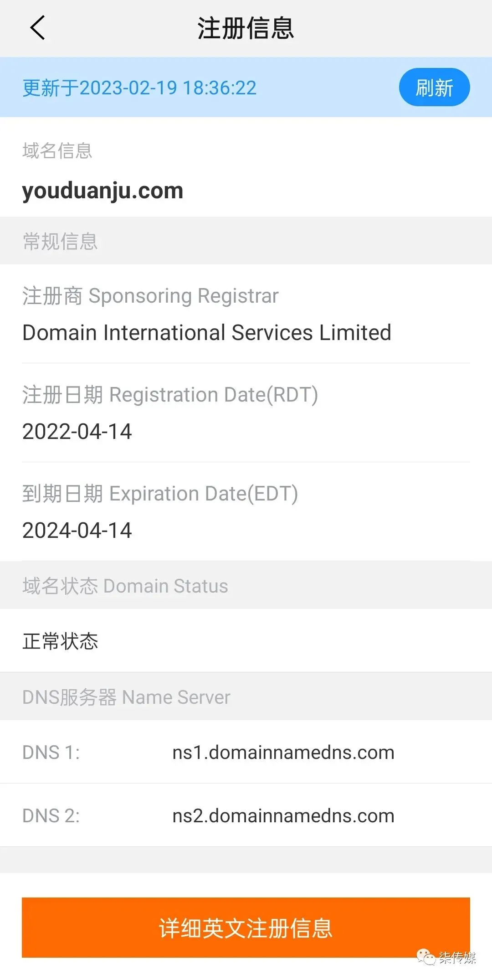Tap the 更新于 timestamp banner text
Screen dimensions: 492x980
point(139,88)
